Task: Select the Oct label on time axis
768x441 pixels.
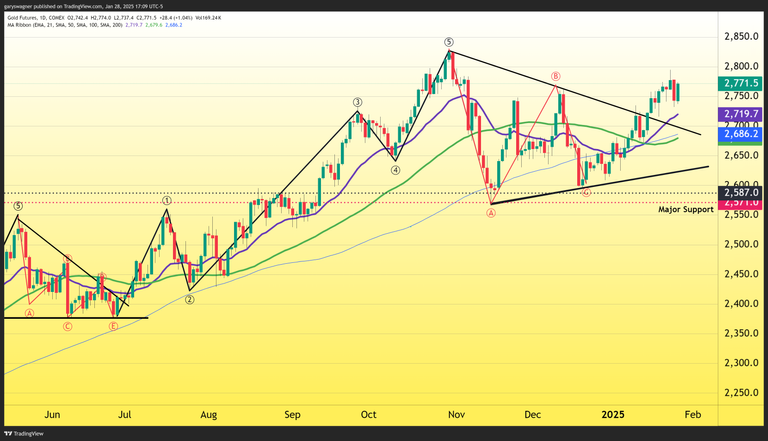Action: pyautogui.click(x=369, y=412)
